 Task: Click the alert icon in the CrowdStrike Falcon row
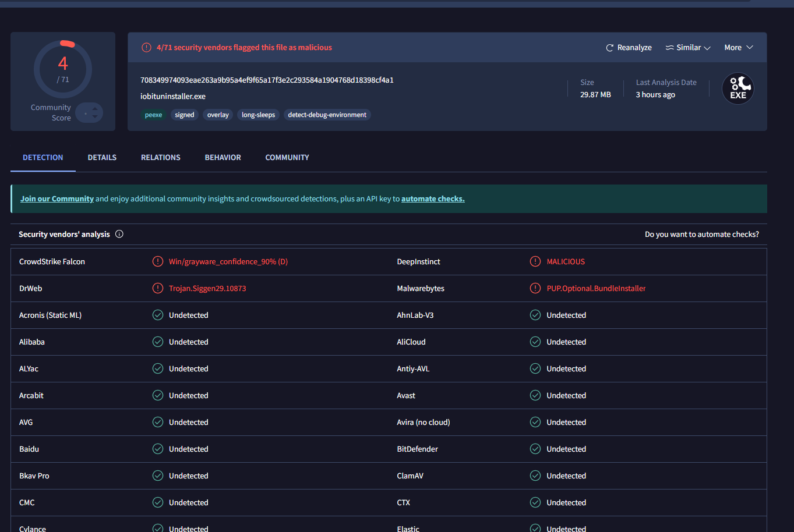[x=158, y=261]
